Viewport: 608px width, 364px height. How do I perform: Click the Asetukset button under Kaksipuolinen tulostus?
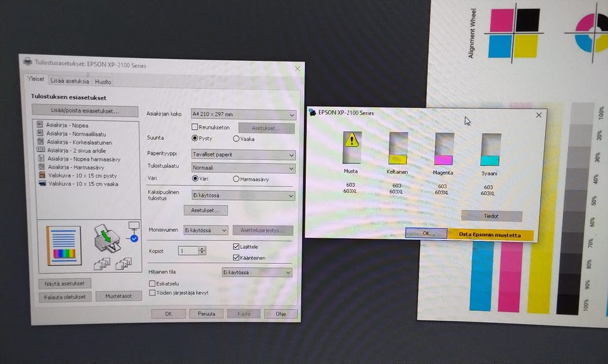tap(205, 211)
